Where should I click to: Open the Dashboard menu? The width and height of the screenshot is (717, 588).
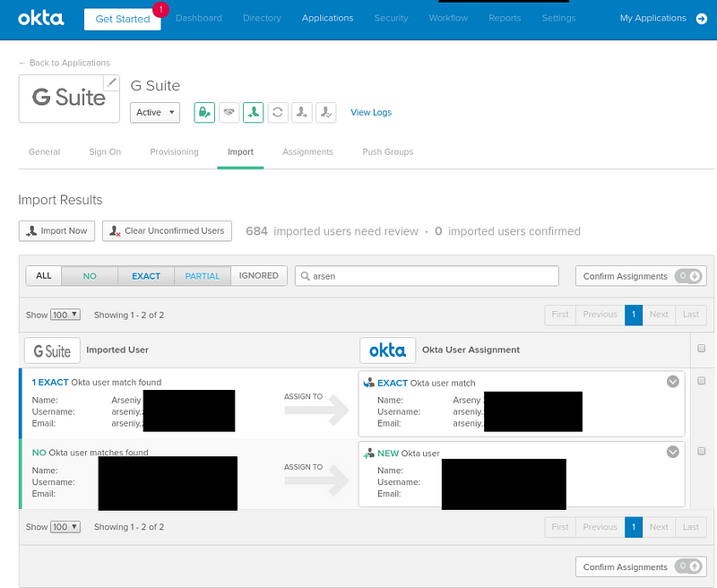(199, 18)
